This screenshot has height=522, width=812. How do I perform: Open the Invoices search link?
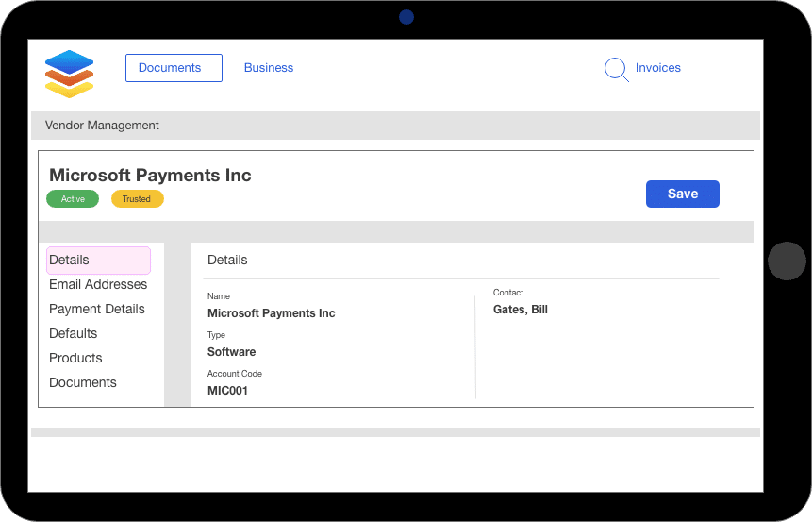pyautogui.click(x=657, y=68)
